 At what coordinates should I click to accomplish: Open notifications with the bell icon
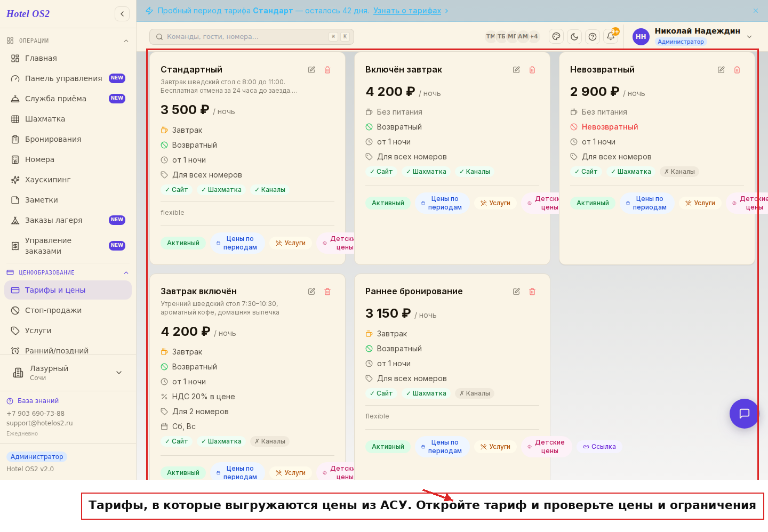tap(611, 37)
